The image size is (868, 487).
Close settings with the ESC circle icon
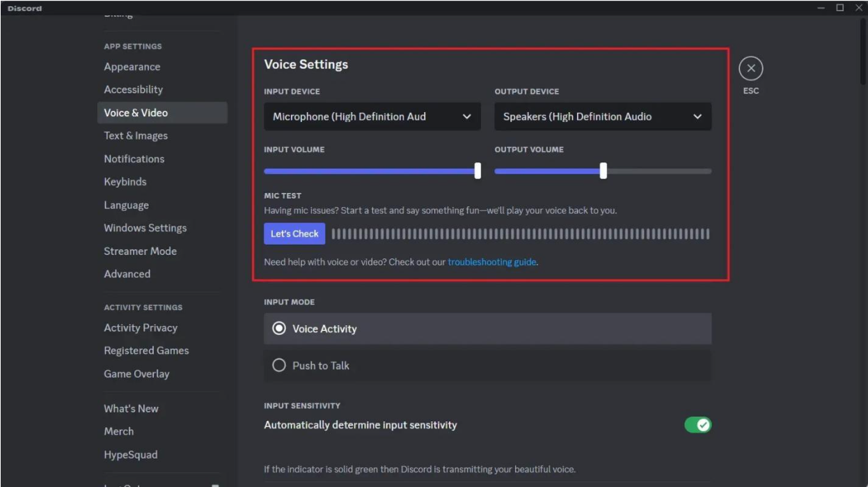pyautogui.click(x=750, y=68)
